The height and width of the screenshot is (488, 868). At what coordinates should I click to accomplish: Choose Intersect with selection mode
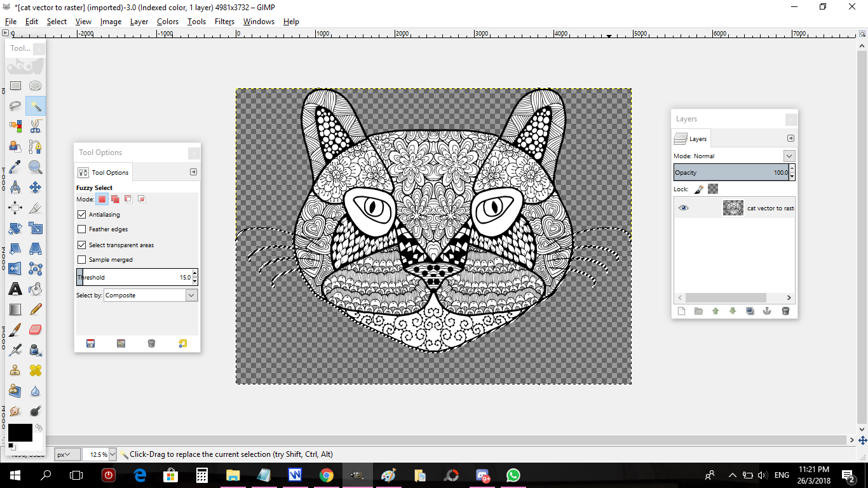(142, 199)
